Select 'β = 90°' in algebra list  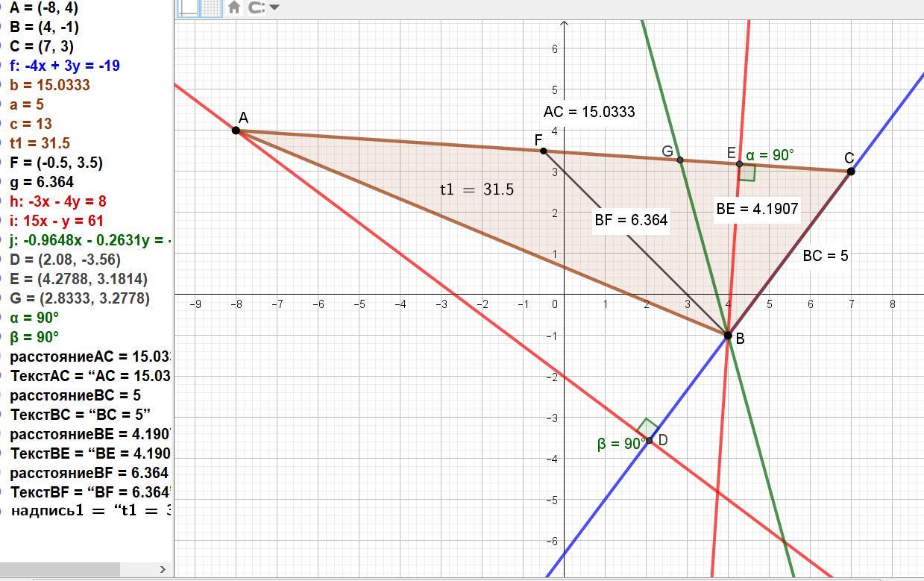34,337
